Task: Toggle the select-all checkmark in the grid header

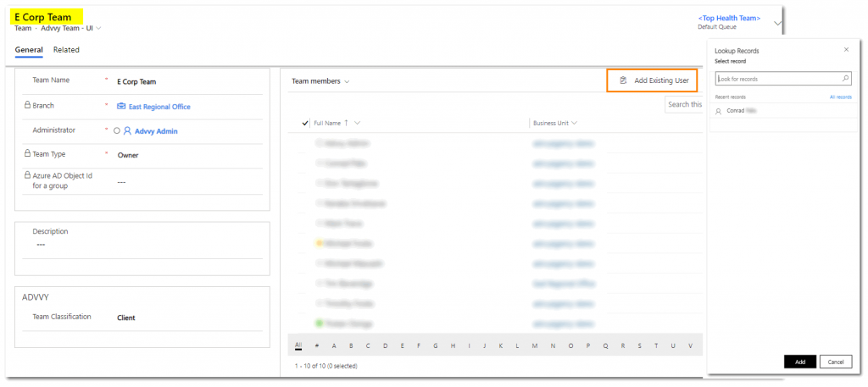Action: point(305,123)
